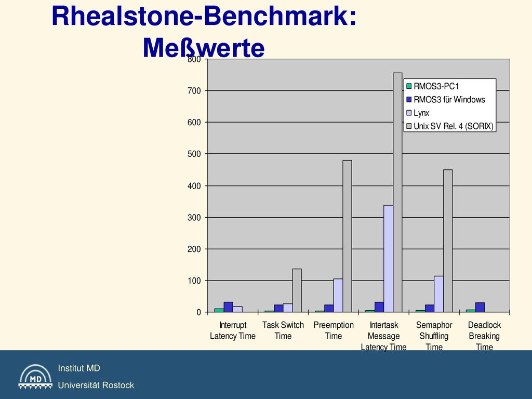532x399 pixels.
Task: Click the green RMOS3-PC1 legend swatch
Action: [x=409, y=86]
